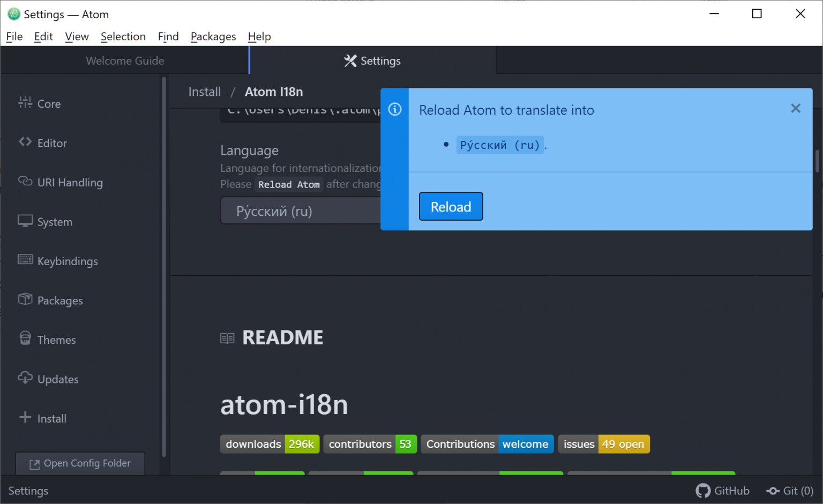The image size is (823, 504).
Task: Click the Reload Atom code label
Action: pyautogui.click(x=289, y=184)
